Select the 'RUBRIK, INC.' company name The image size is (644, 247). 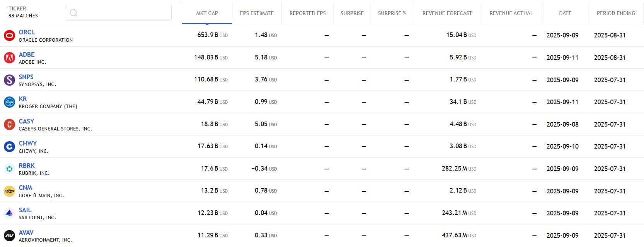34,173
